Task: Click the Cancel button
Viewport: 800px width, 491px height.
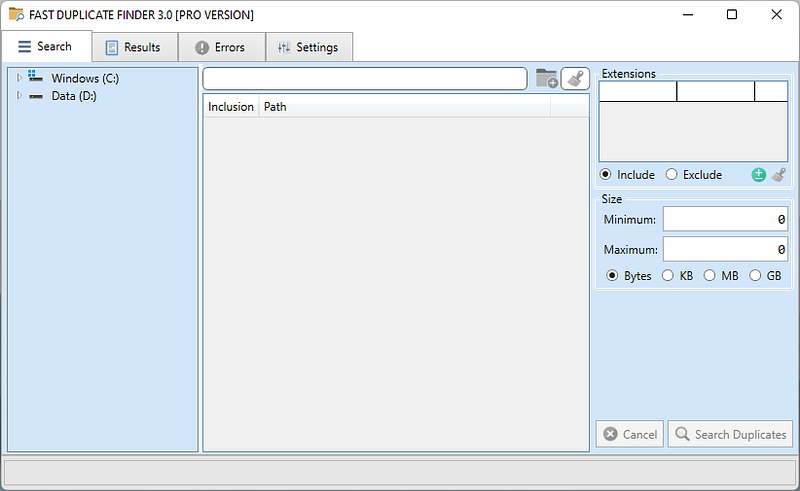Action: click(x=630, y=434)
